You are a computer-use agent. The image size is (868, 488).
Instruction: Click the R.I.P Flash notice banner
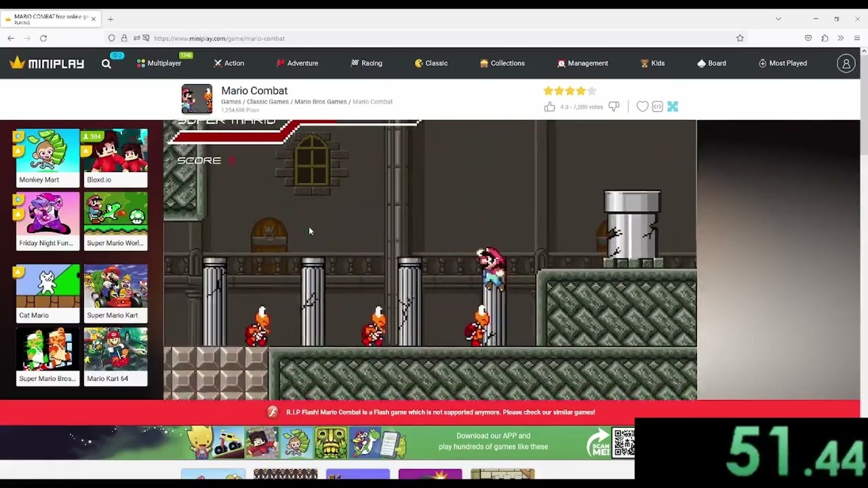click(x=430, y=412)
